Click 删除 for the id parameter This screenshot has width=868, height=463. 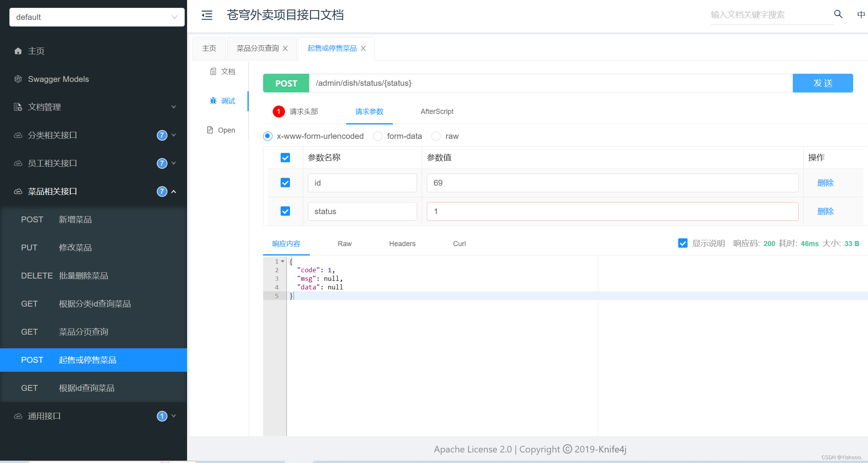tap(826, 183)
